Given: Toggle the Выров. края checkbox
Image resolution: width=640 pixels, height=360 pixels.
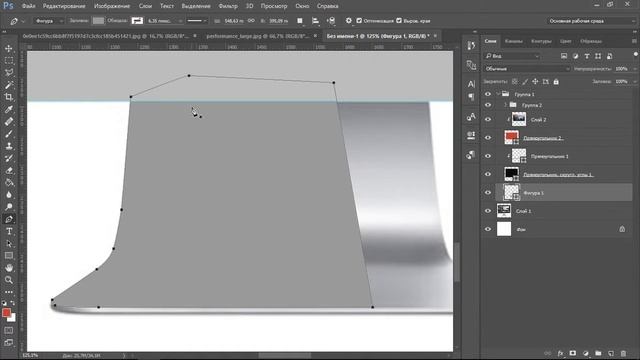Looking at the screenshot, I should [399, 21].
